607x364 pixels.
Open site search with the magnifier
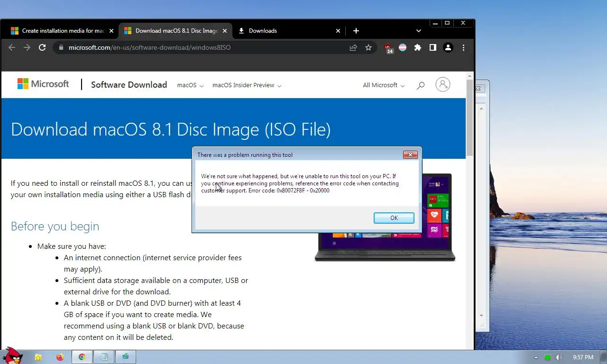(421, 85)
